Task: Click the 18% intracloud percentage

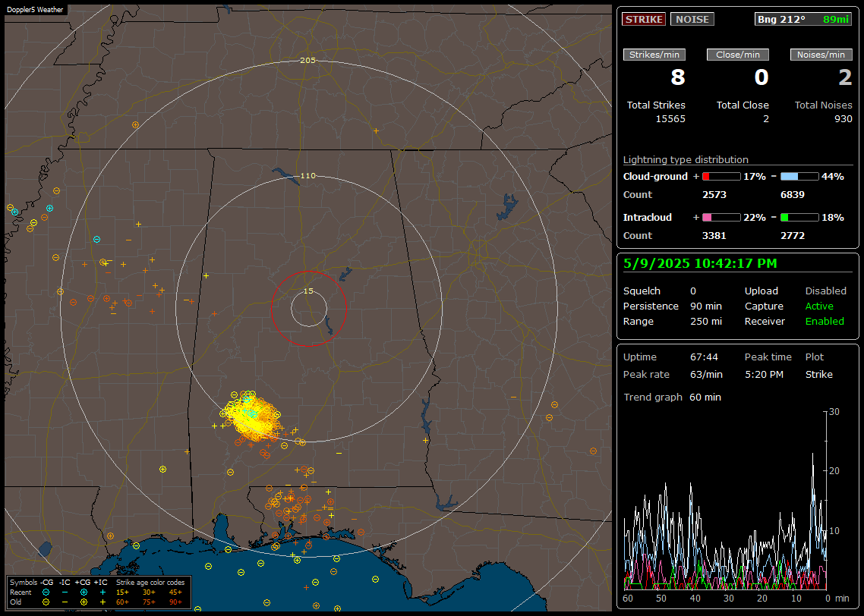Action: [x=833, y=218]
